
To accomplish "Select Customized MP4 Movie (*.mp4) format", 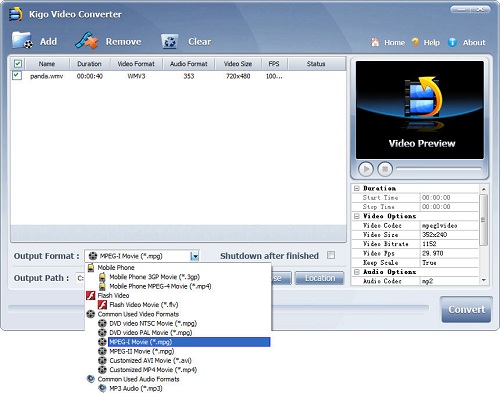I will point(153,370).
